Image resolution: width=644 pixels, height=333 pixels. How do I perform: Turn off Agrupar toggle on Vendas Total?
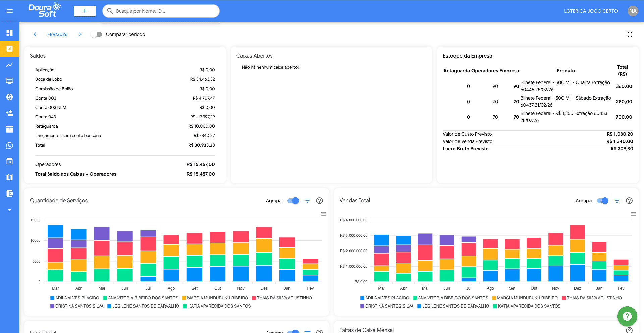point(603,200)
